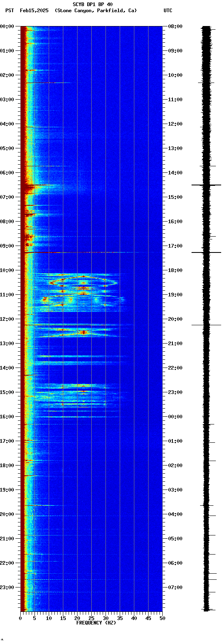
Task: Click the "PST" timezone label
Action: pos(9,11)
